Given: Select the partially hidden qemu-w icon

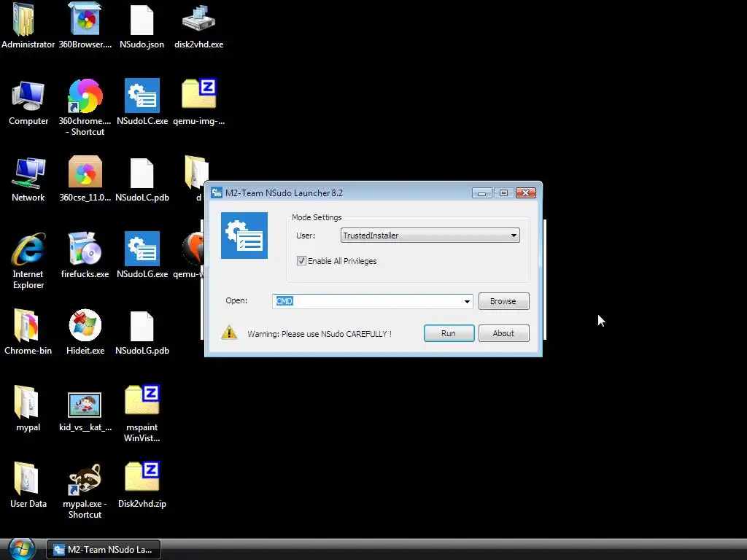Looking at the screenshot, I should tap(193, 249).
